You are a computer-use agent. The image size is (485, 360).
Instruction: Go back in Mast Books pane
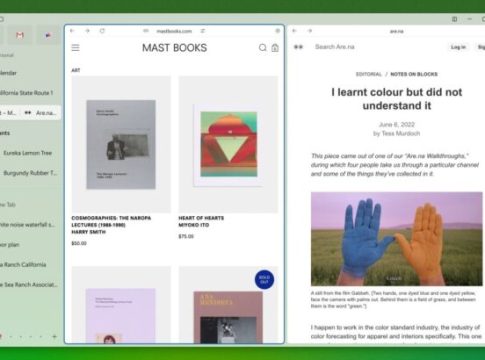(x=72, y=31)
